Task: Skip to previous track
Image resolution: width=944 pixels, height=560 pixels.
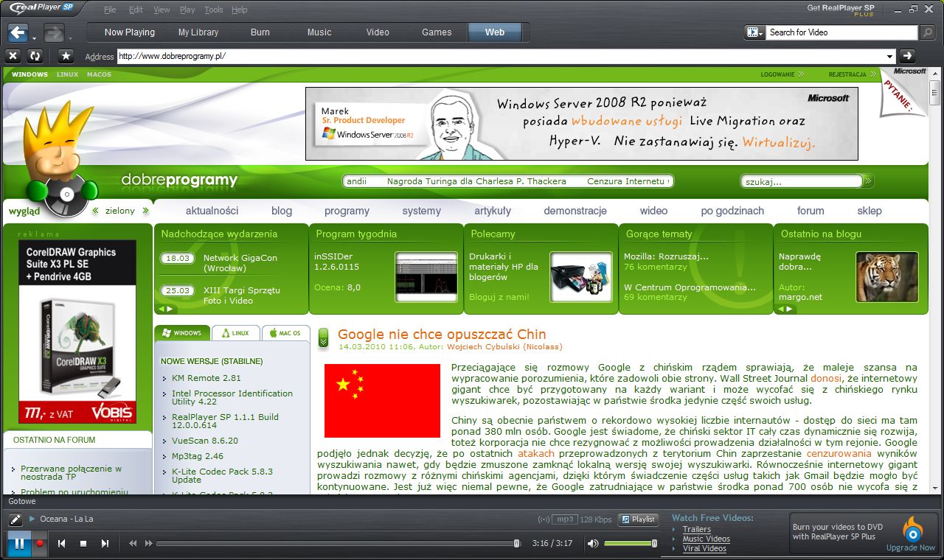Action: coord(62,544)
